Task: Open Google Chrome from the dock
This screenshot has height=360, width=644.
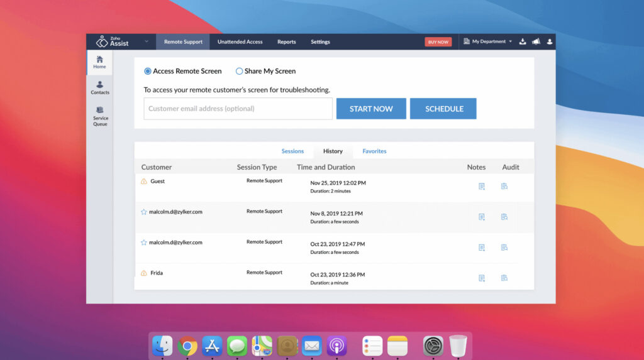Action: (187, 346)
